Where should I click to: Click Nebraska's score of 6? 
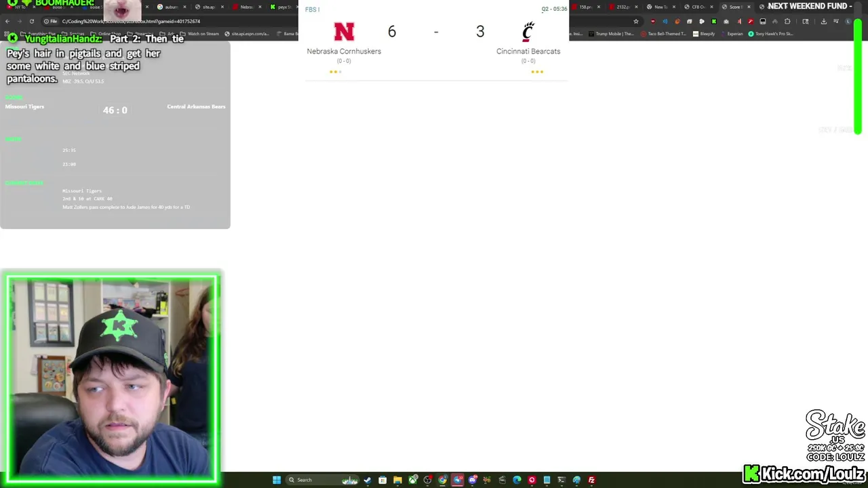(392, 32)
